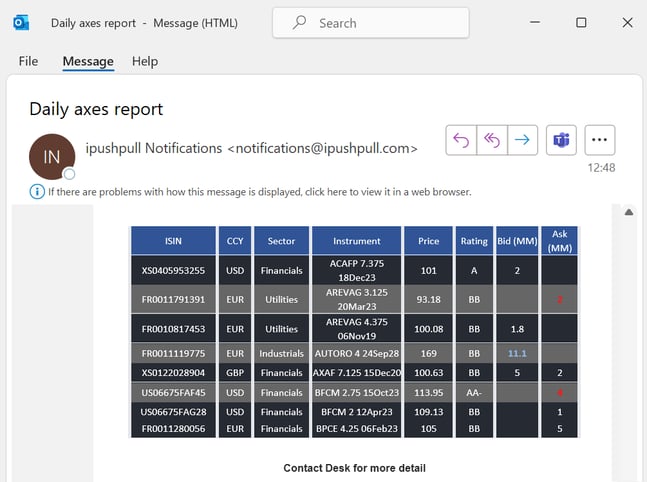The image size is (647, 482).
Task: Open the More actions ellipsis button
Action: (600, 140)
